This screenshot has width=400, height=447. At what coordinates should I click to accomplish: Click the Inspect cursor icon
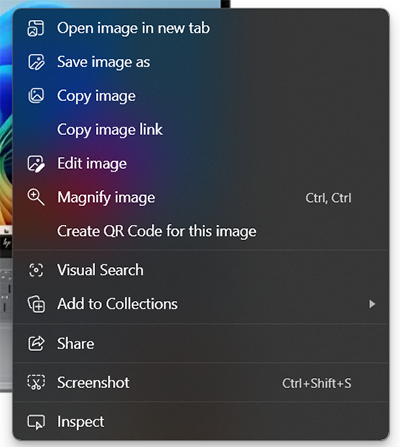(36, 422)
